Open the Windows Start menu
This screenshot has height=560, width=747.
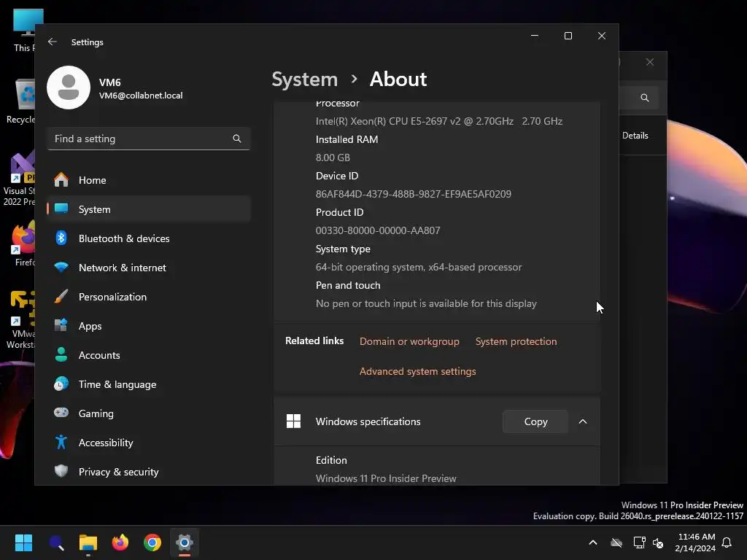[x=23, y=542]
